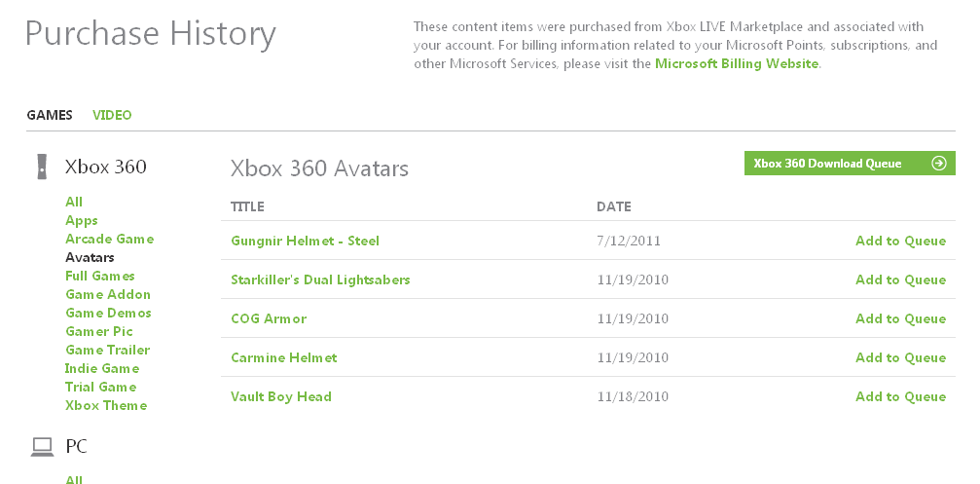Filter purchases by Apps
This screenshot has height=484, width=980.
82,220
